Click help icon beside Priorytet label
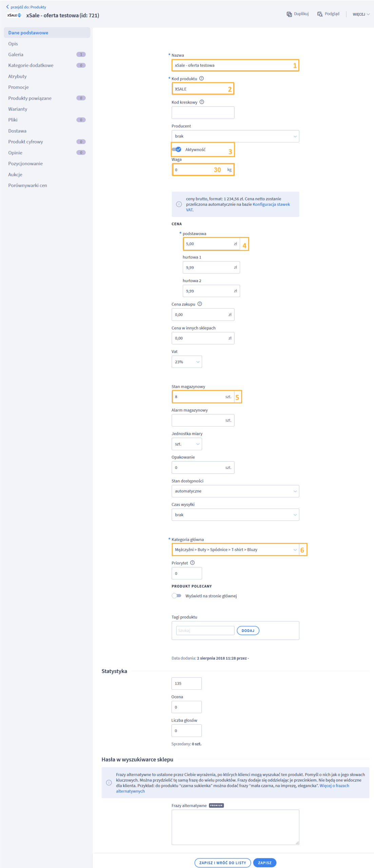374x868 pixels. pyautogui.click(x=192, y=563)
